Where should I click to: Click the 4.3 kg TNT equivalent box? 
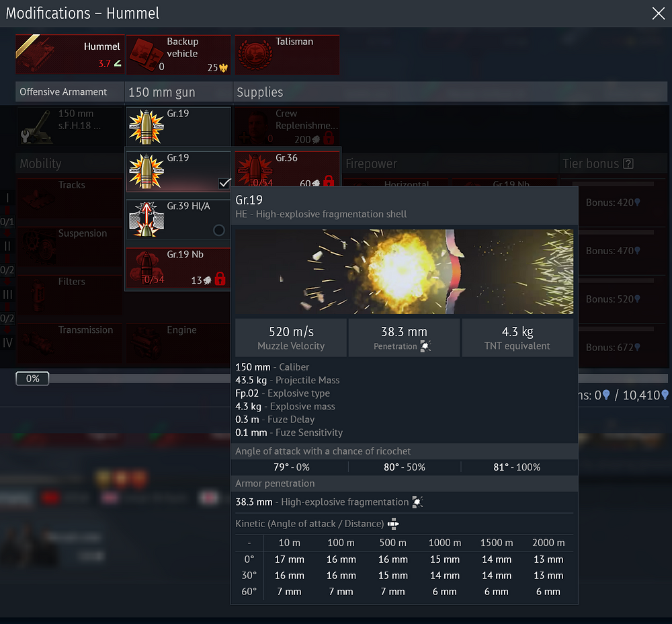(x=517, y=338)
